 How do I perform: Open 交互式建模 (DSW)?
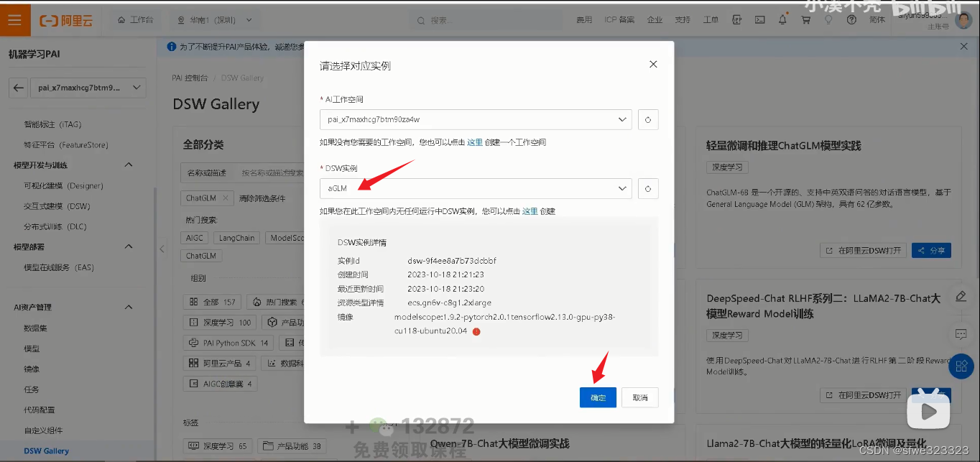(57, 206)
